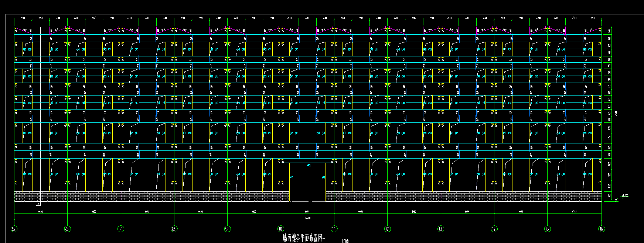Click the span dimension between axes 14 and 15
This screenshot has width=644, height=243.
click(x=521, y=212)
